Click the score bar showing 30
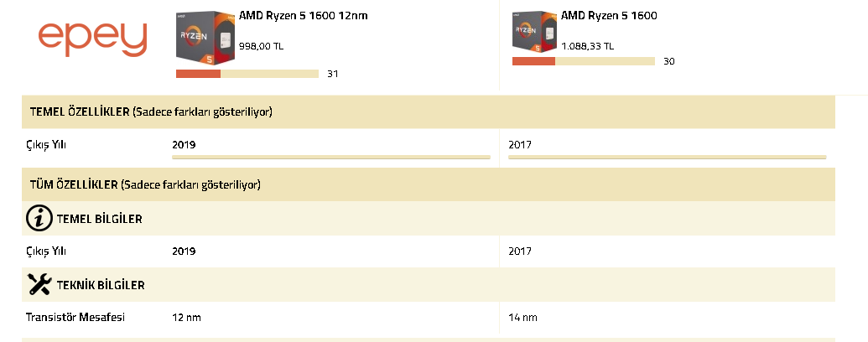The height and width of the screenshot is (342, 868). (x=584, y=61)
